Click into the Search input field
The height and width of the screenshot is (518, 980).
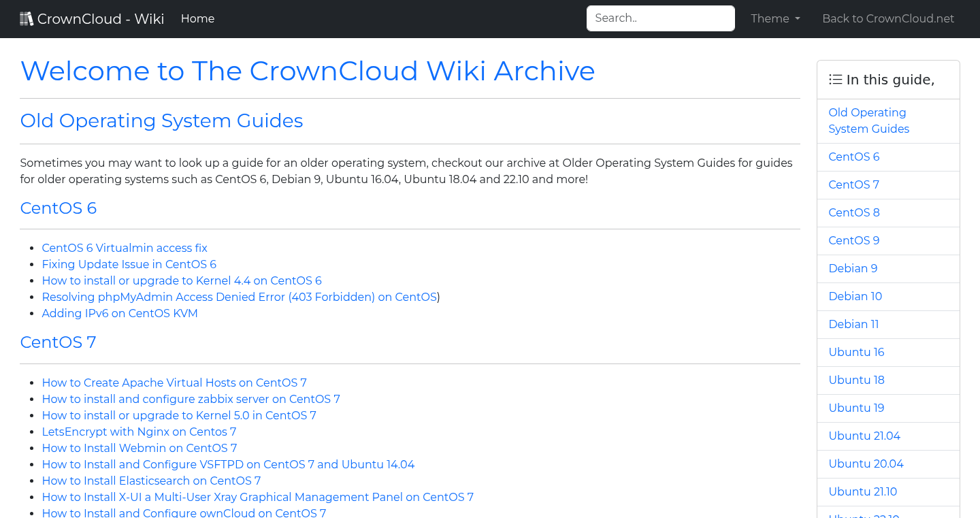tap(659, 18)
